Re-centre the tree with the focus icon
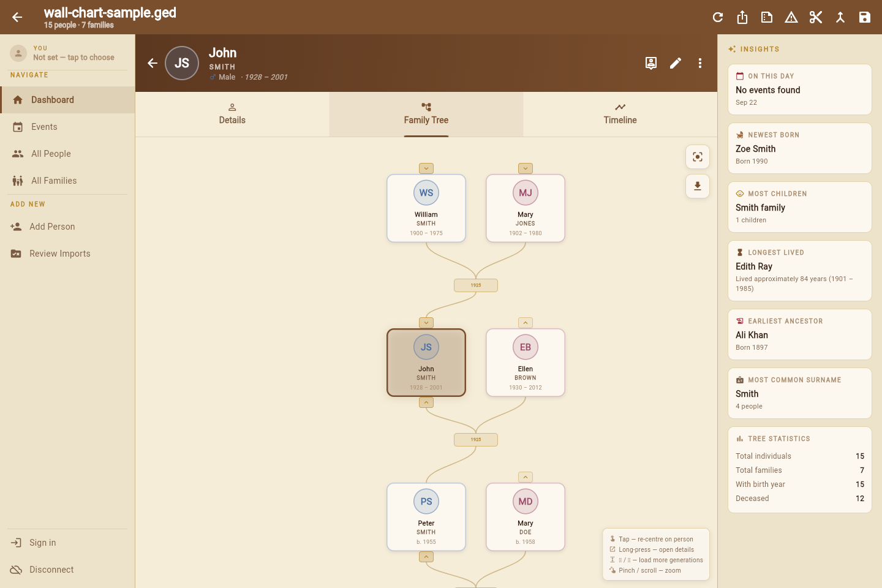This screenshot has width=882, height=588. [698, 157]
